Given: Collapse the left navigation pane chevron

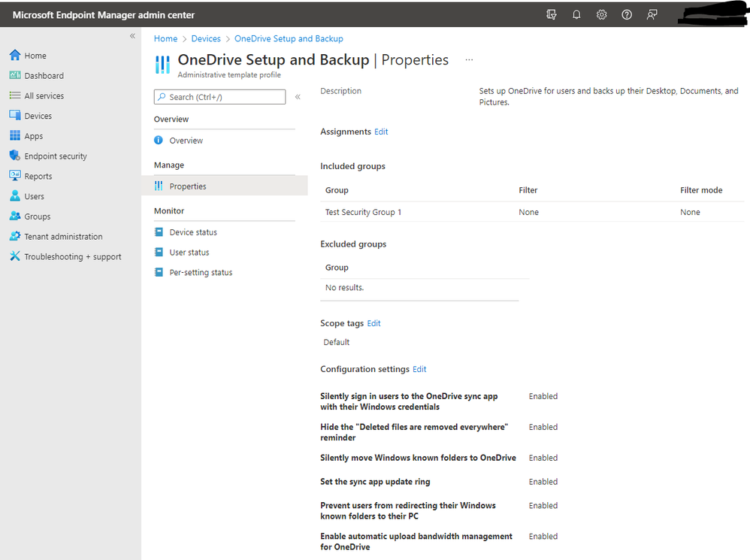Looking at the screenshot, I should (x=132, y=35).
